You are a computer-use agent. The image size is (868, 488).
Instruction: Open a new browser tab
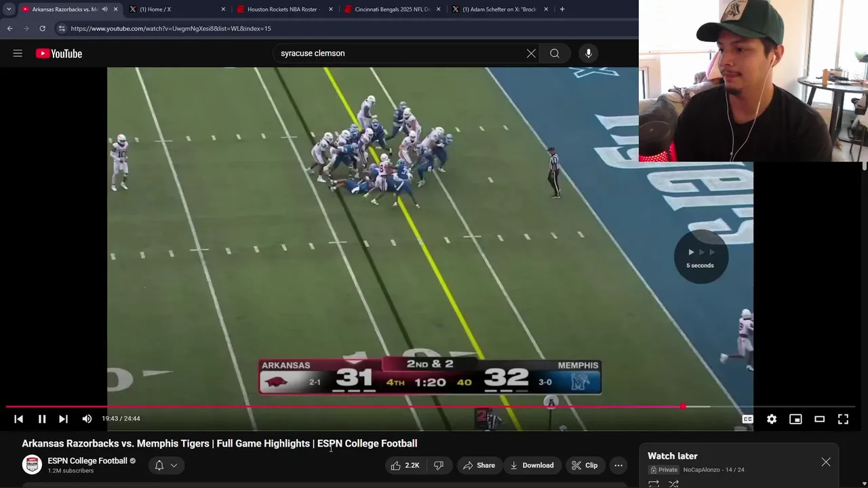coord(562,9)
